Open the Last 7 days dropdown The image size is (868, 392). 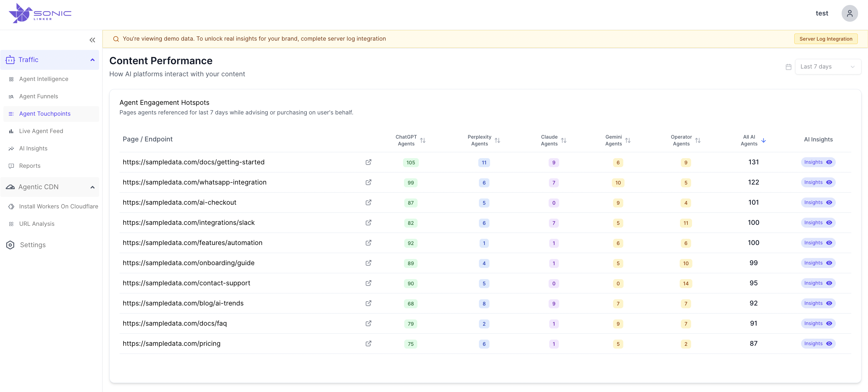point(827,67)
